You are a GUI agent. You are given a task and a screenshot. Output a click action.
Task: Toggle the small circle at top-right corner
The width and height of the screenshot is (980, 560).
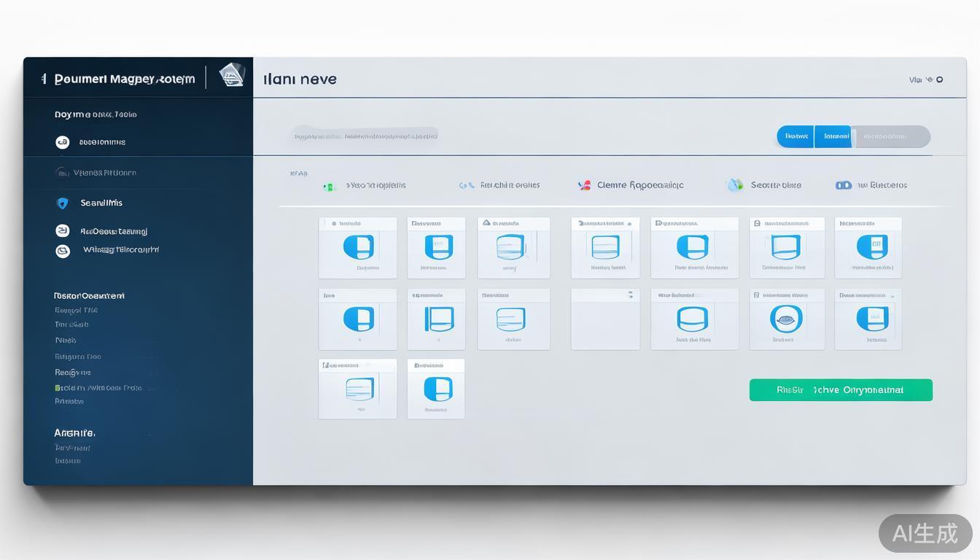(x=939, y=79)
